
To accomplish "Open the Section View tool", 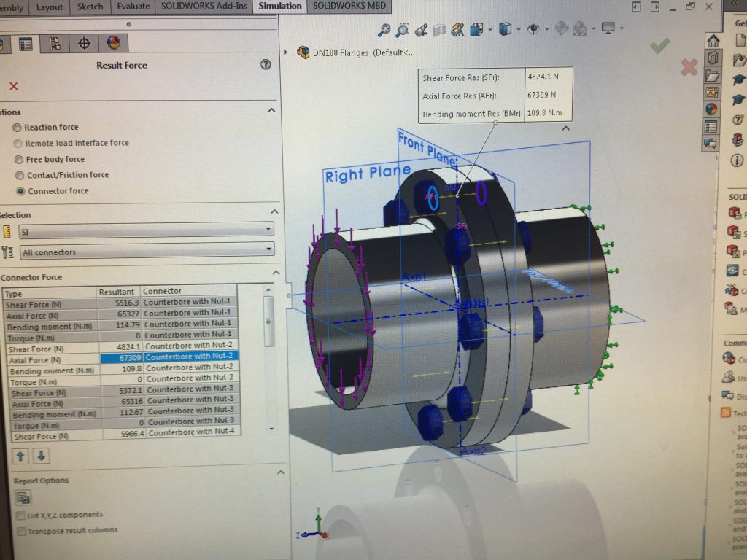I will [439, 30].
